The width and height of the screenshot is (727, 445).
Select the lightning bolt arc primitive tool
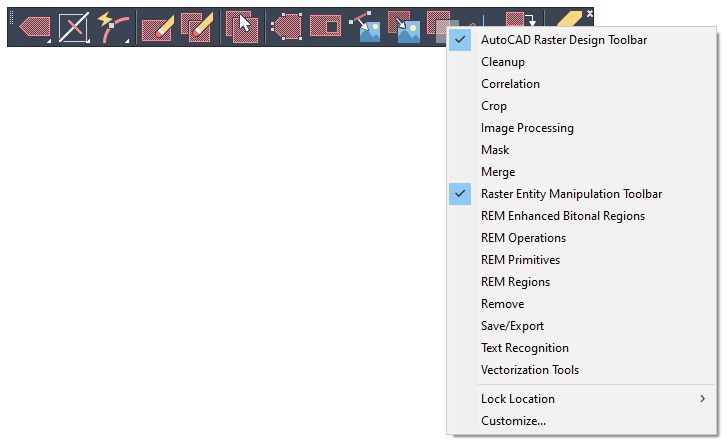click(113, 27)
